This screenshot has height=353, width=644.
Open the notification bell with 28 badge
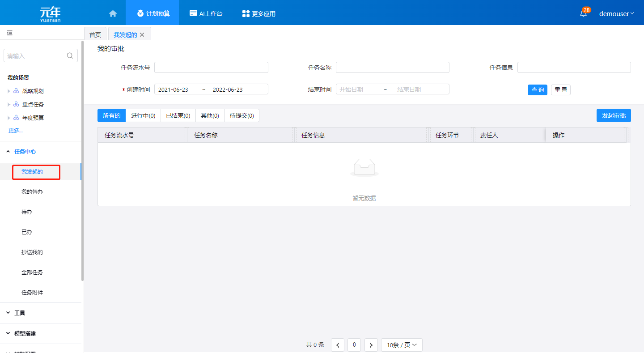tap(583, 13)
